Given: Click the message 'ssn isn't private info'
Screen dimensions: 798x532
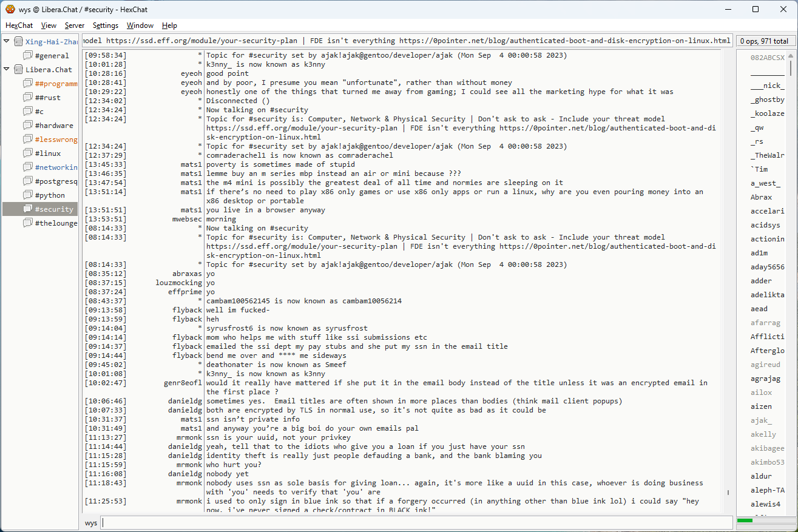Looking at the screenshot, I should [x=253, y=420].
